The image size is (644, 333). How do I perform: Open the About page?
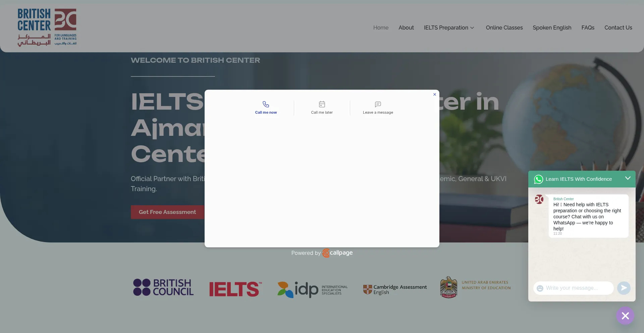point(406,27)
